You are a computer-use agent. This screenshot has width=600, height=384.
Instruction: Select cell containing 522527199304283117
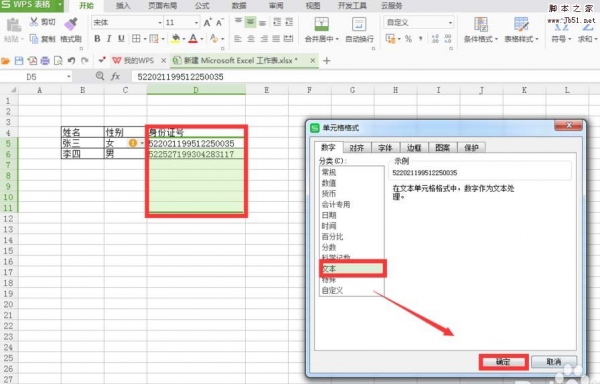tap(196, 154)
